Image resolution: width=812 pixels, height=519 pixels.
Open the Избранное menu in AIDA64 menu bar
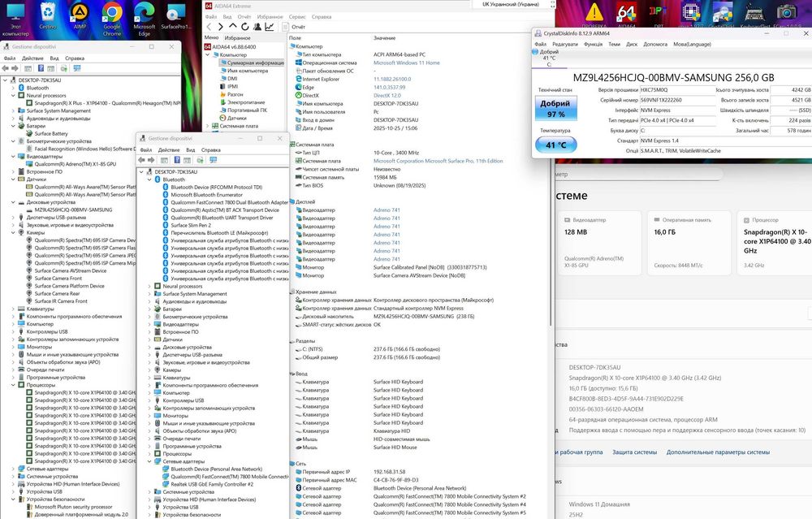coord(270,16)
